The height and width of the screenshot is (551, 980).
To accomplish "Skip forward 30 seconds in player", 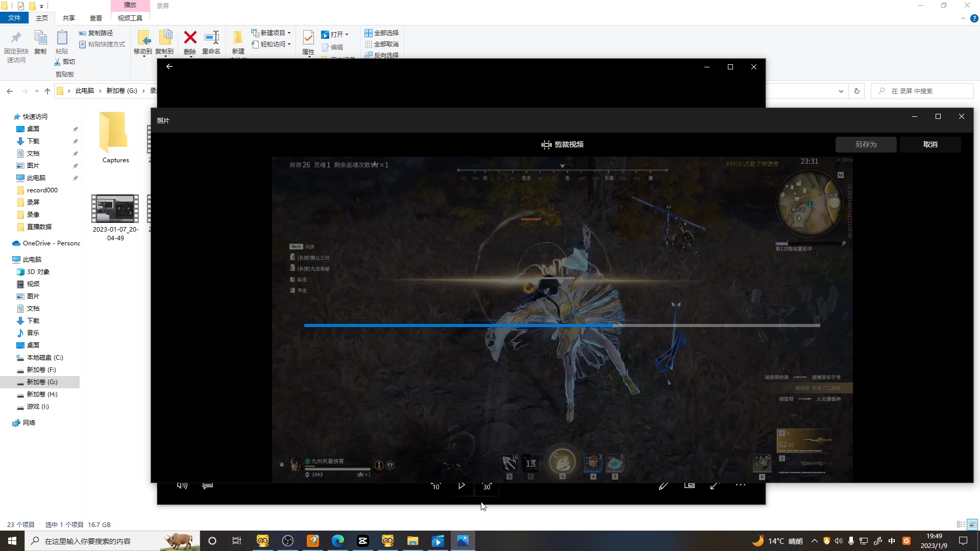I will point(487,486).
